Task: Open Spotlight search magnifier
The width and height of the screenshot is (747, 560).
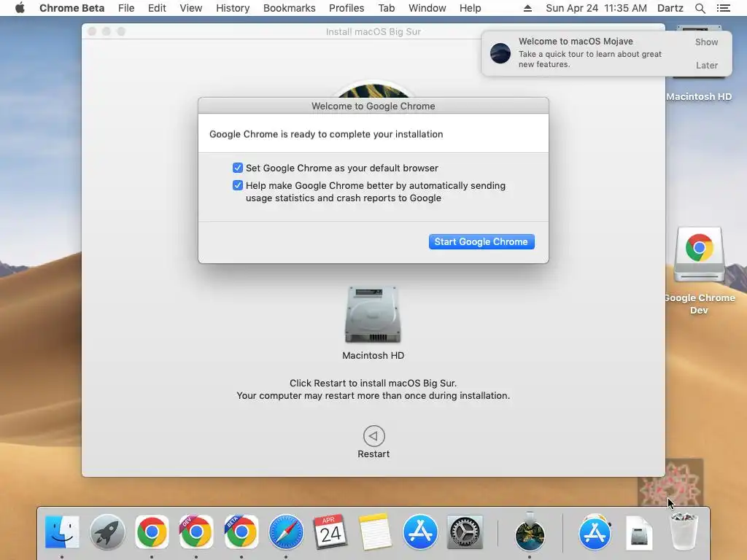Action: coord(700,8)
